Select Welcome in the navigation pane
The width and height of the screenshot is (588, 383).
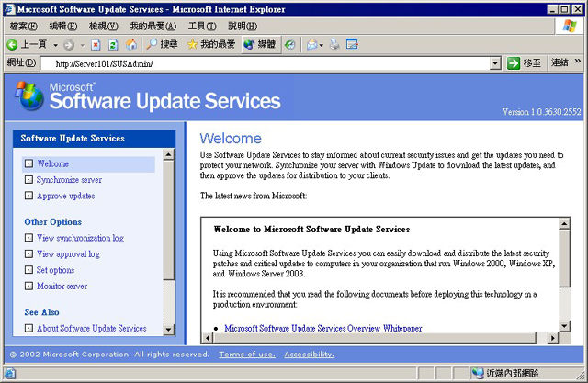click(x=53, y=163)
